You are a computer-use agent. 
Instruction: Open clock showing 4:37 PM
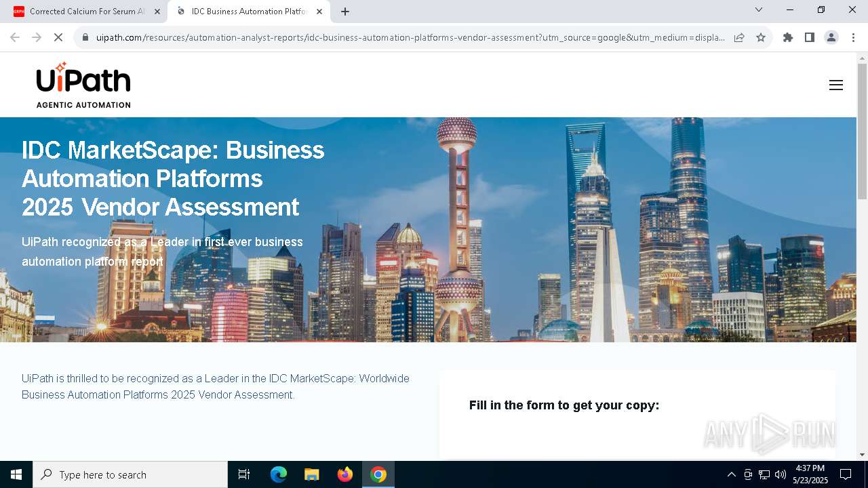point(810,474)
